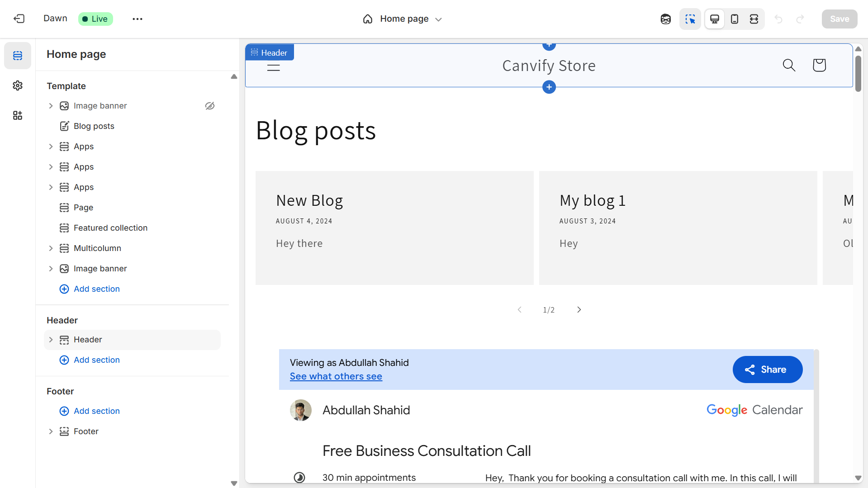
Task: Select desktop preview mode
Action: 714,19
